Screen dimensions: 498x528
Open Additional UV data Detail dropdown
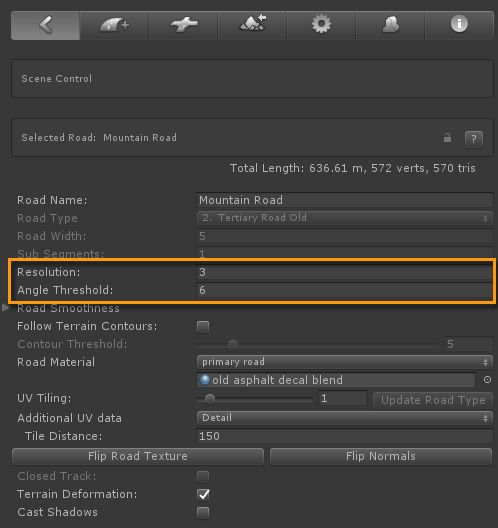[x=345, y=418]
